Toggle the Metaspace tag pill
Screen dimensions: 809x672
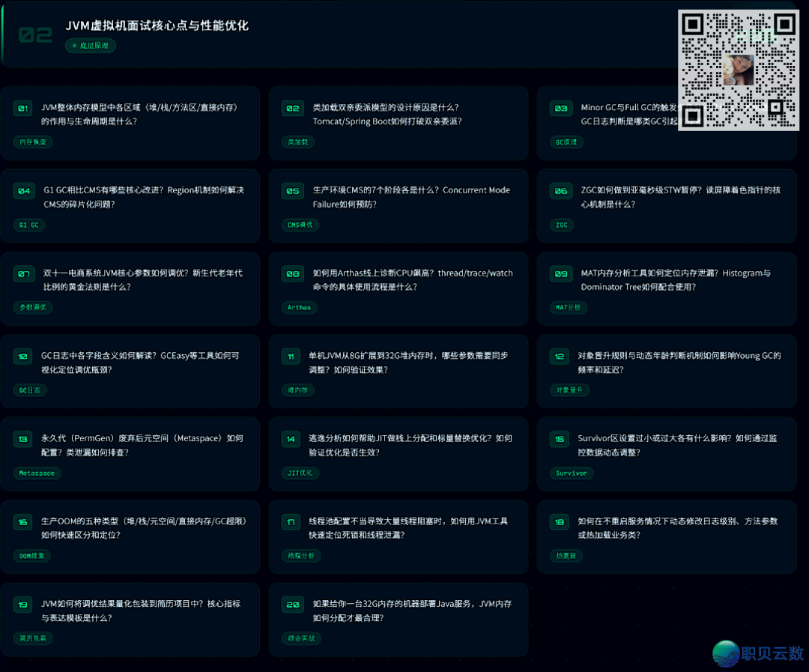36,473
